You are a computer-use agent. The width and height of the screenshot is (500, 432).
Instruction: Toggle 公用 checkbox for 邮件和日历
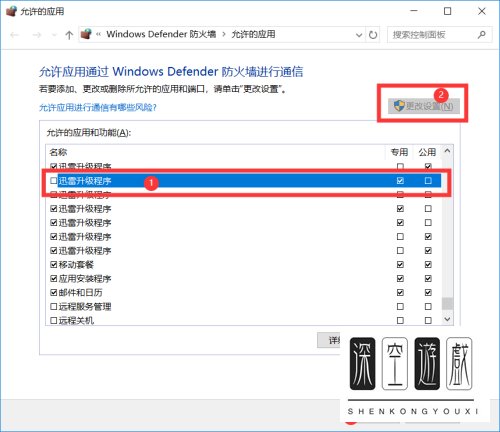pos(428,293)
